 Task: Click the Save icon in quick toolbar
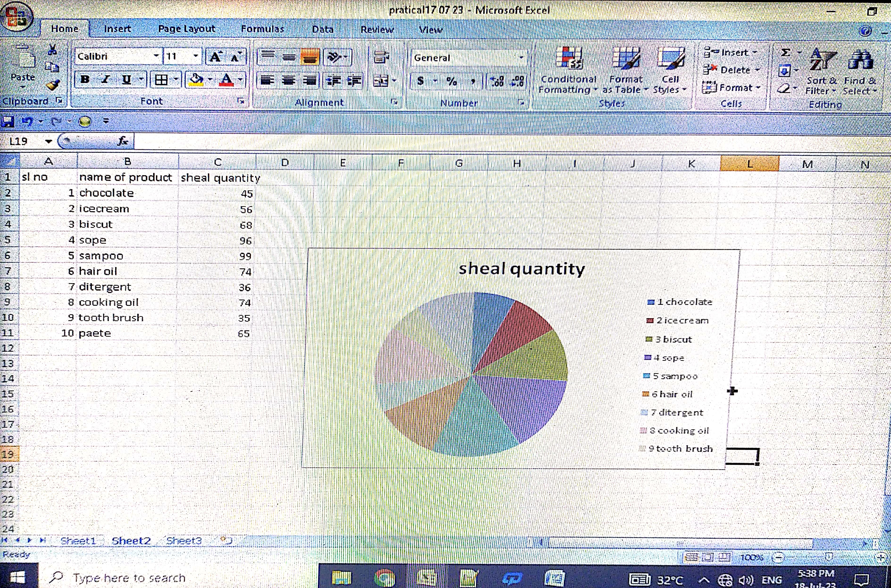click(8, 122)
